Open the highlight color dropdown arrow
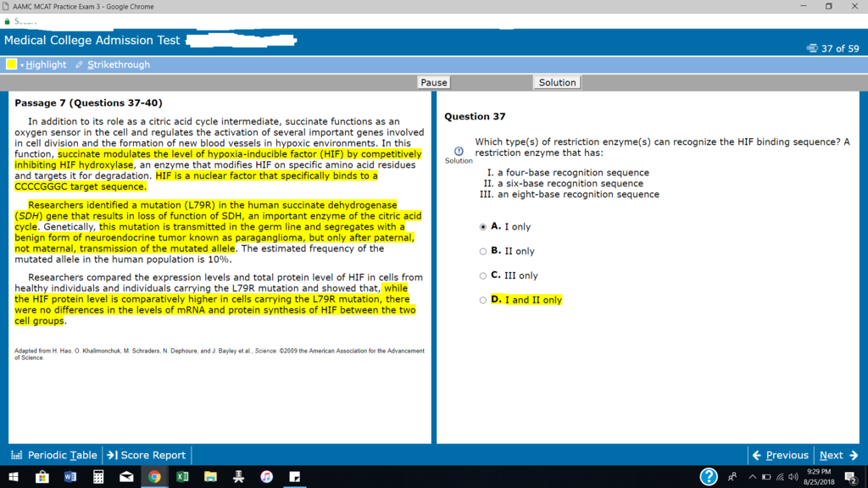Image resolution: width=868 pixels, height=488 pixels. tap(22, 64)
